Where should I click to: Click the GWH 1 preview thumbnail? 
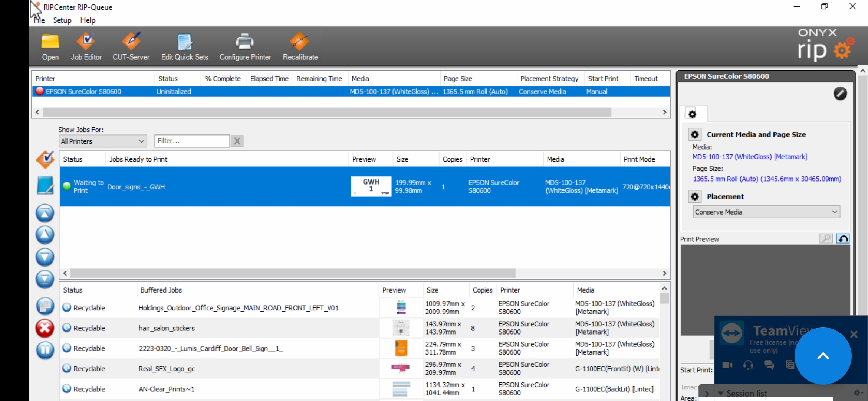coord(371,186)
